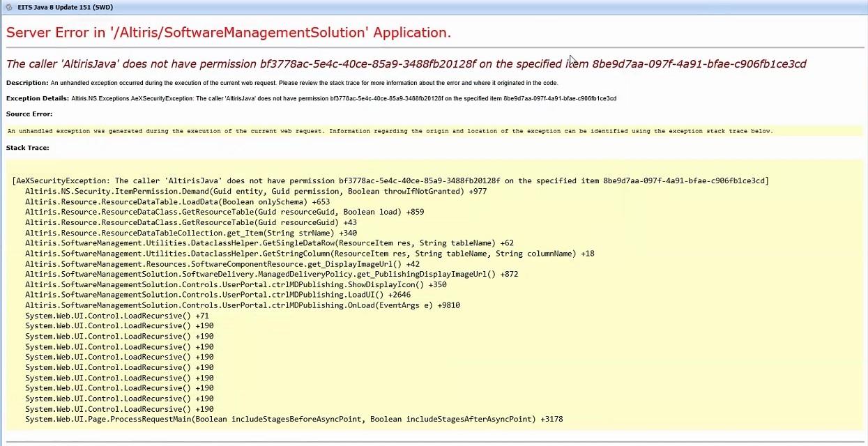Viewport: 868px width, 446px height.
Task: Click the 'Description:' label
Action: click(x=27, y=83)
